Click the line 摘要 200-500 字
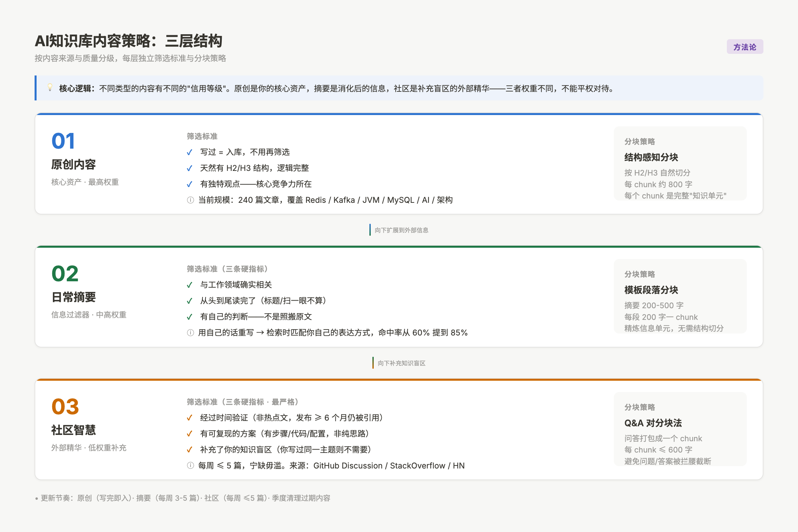This screenshot has width=798, height=532. coord(654,305)
